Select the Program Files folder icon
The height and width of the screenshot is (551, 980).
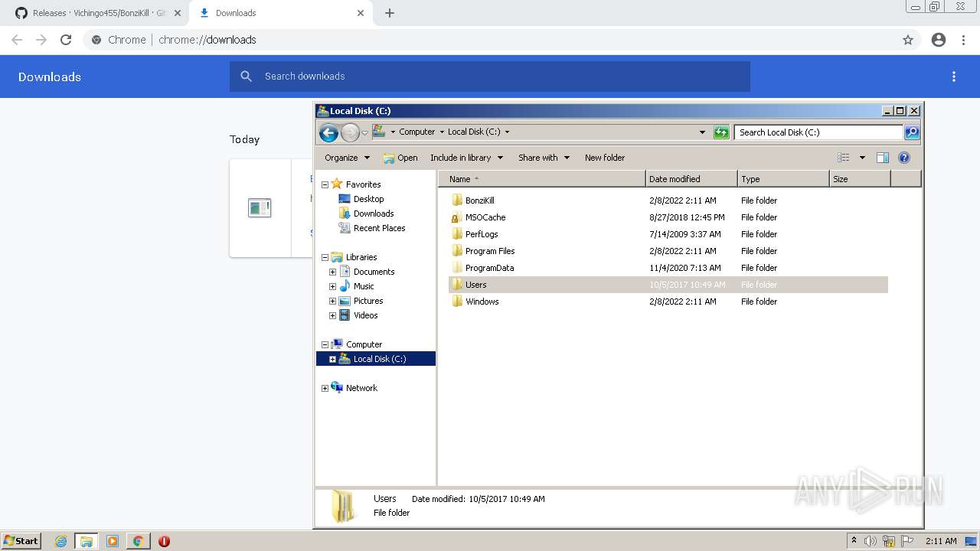(457, 251)
